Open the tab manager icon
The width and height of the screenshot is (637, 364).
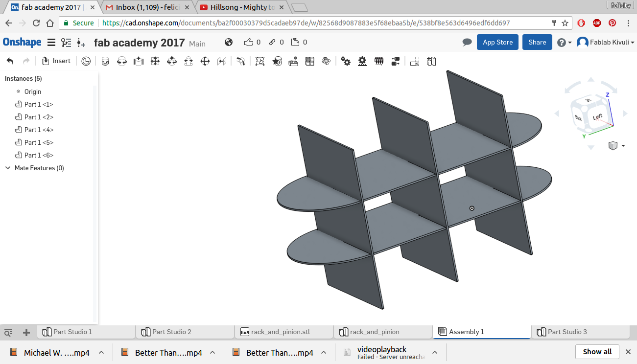8,333
